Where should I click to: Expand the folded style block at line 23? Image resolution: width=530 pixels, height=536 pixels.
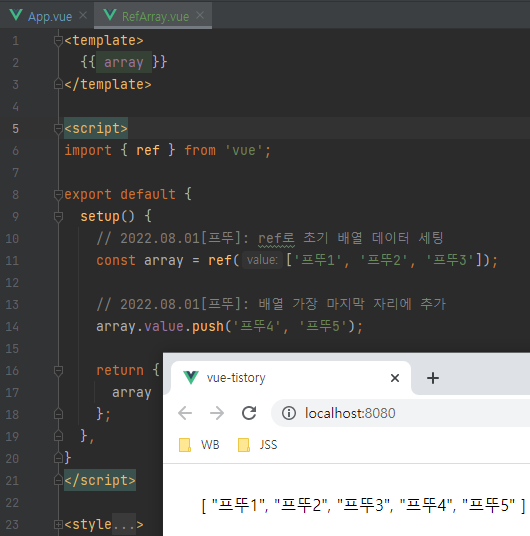pyautogui.click(x=58, y=524)
